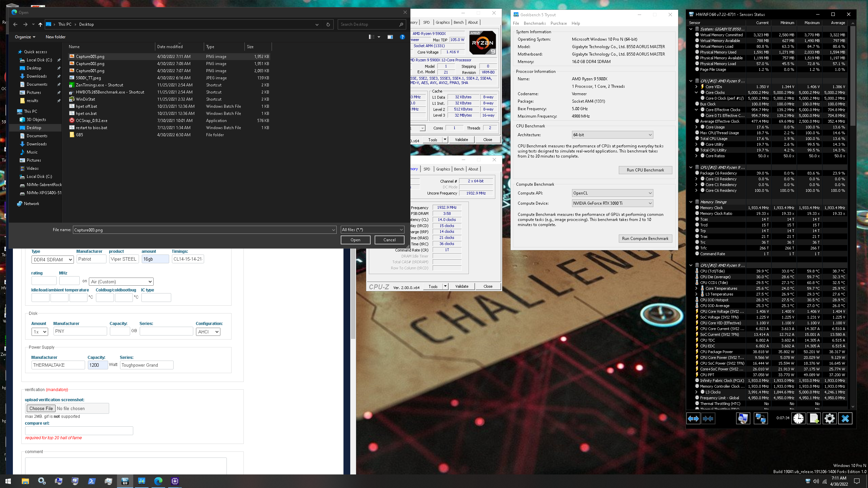Click HWiNFO blue X close-sensors icon
The height and width of the screenshot is (488, 868).
tap(845, 419)
